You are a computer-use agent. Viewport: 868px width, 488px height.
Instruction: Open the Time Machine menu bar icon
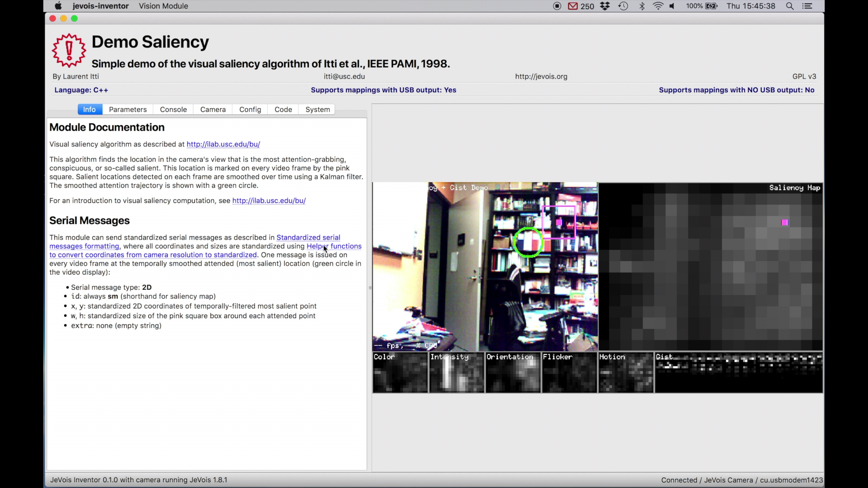[x=623, y=6]
